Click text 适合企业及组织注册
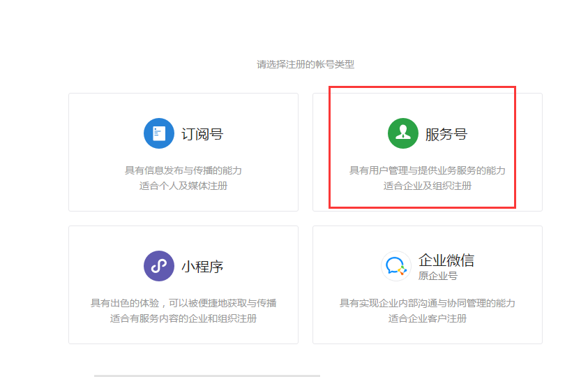The image size is (588, 377). coord(428,186)
